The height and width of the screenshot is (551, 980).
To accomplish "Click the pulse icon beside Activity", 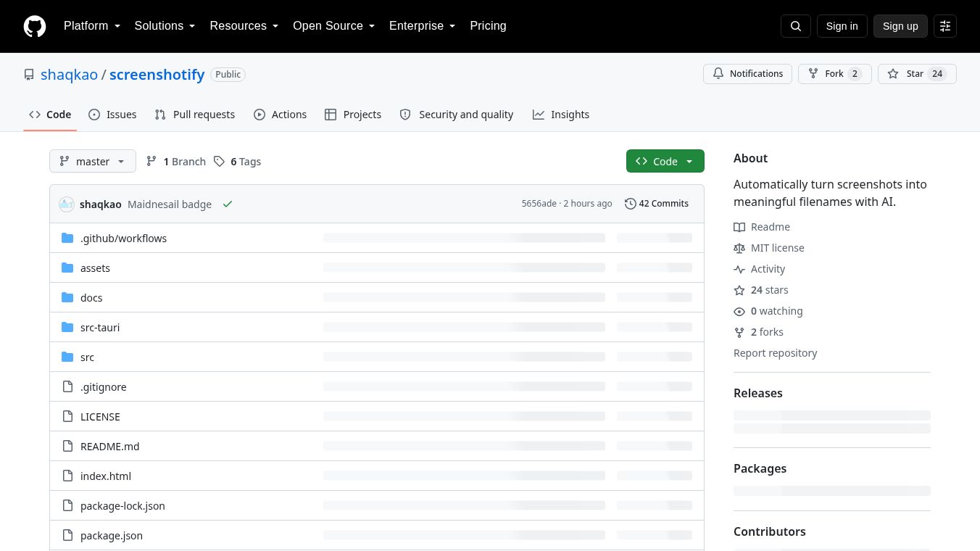I will 739,269.
